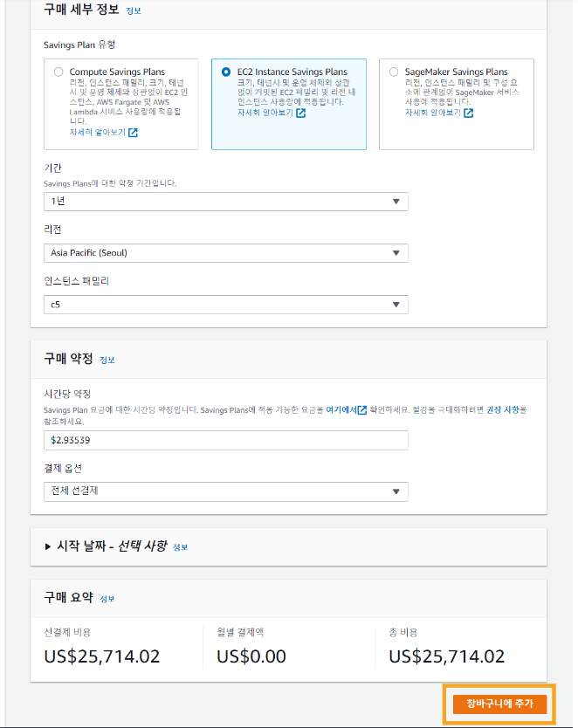Open the 리전 dropdown showing Asia Pacific (Seoul)
The height and width of the screenshot is (728, 578).
point(226,253)
